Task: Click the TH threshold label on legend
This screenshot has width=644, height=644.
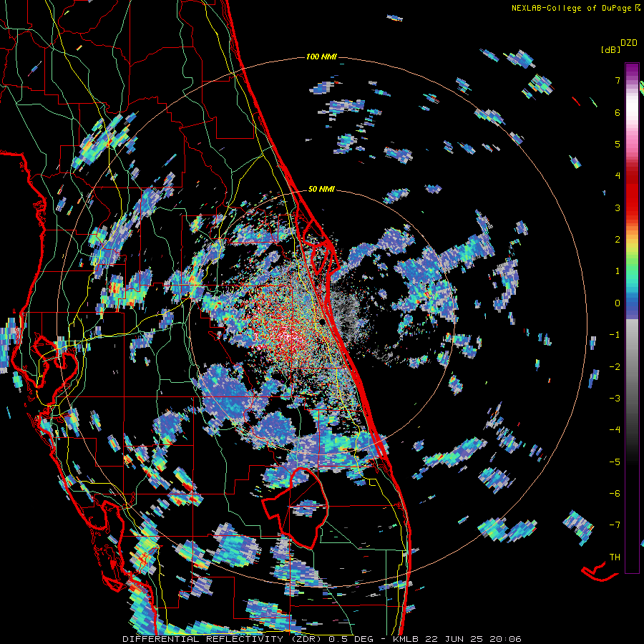Action: (x=615, y=557)
